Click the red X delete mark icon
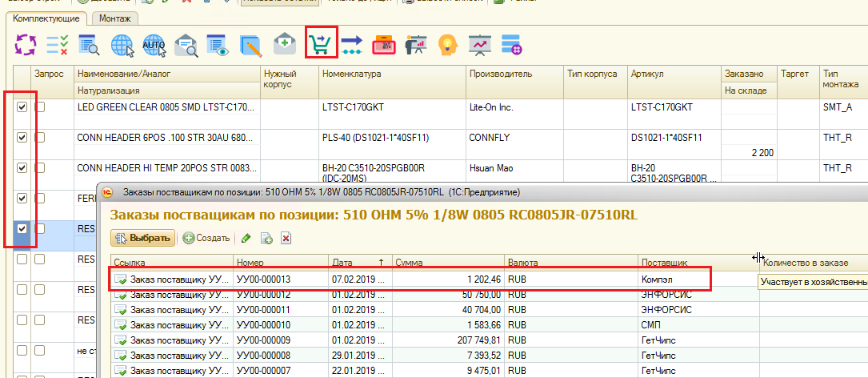Image resolution: width=868 pixels, height=378 pixels. (x=286, y=238)
